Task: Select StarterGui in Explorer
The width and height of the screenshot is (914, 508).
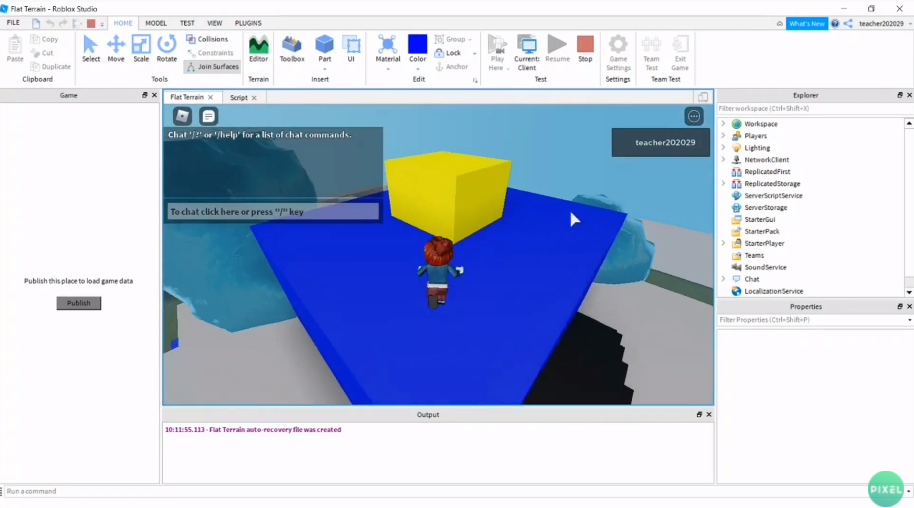Action: tap(760, 219)
